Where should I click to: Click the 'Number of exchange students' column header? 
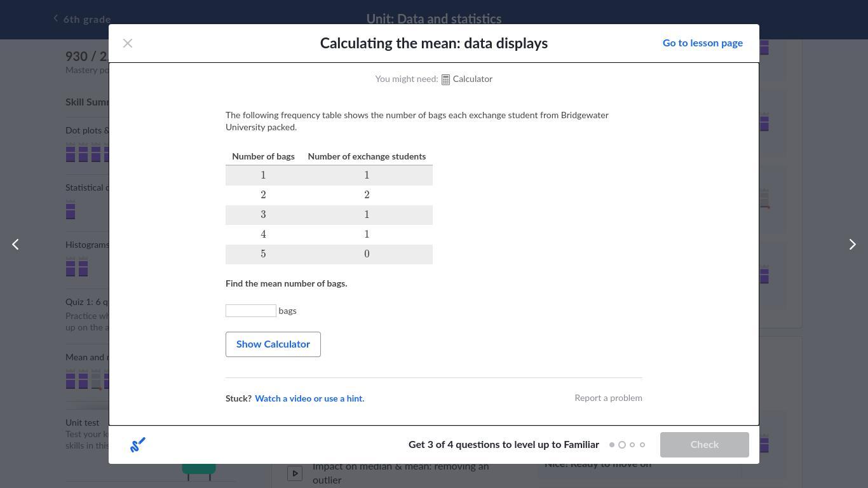click(367, 156)
